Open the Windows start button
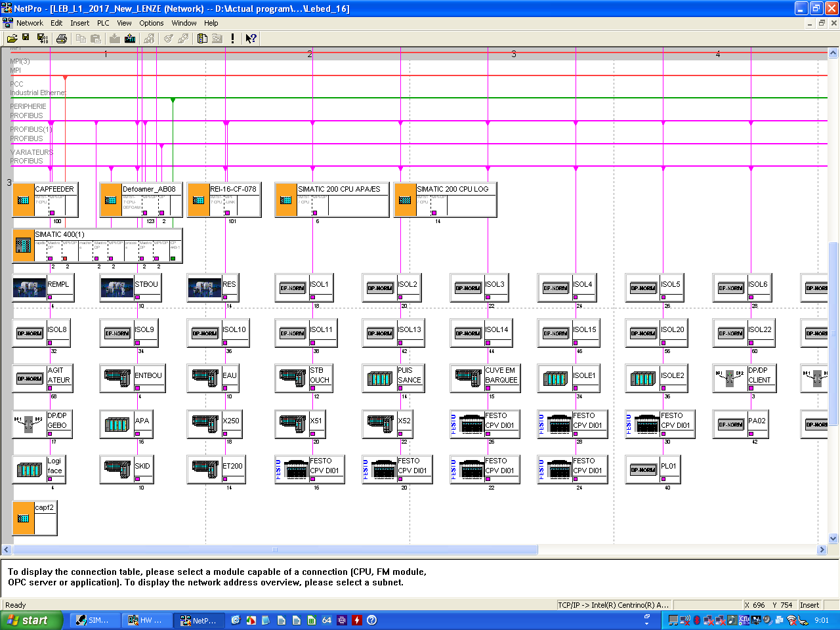Viewport: 840px width, 630px height. point(31,620)
